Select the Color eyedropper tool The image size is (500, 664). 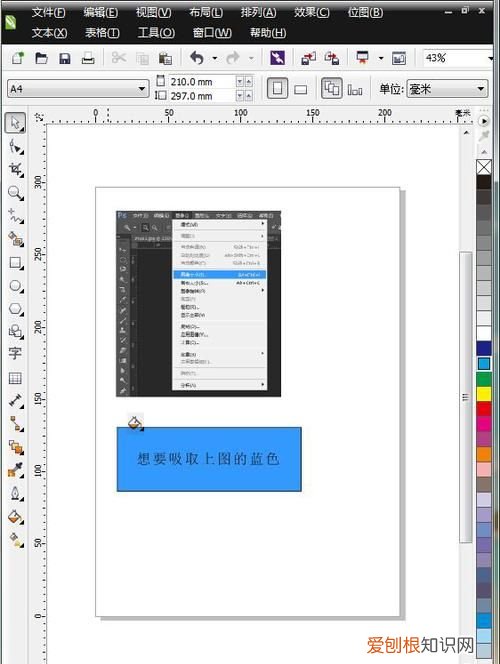click(x=16, y=470)
